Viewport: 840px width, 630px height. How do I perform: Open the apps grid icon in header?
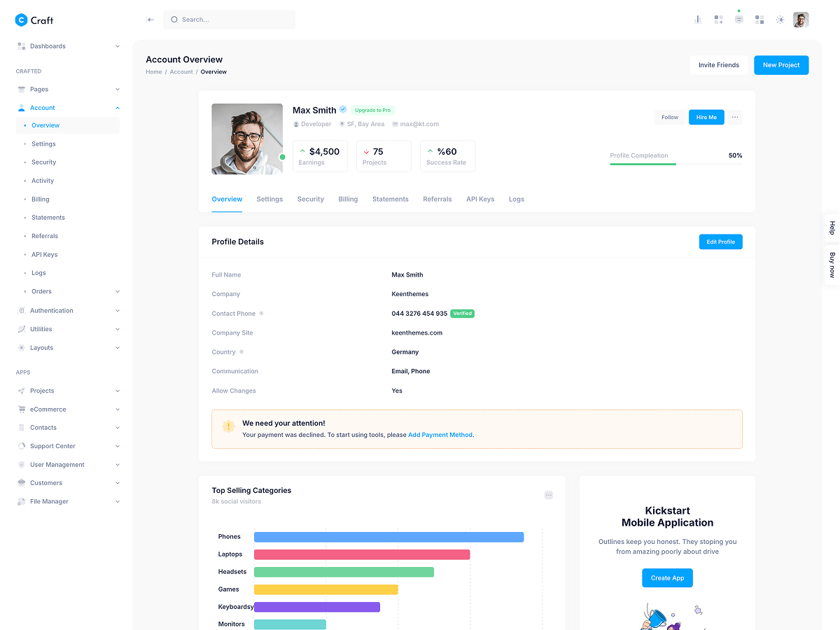click(x=759, y=20)
